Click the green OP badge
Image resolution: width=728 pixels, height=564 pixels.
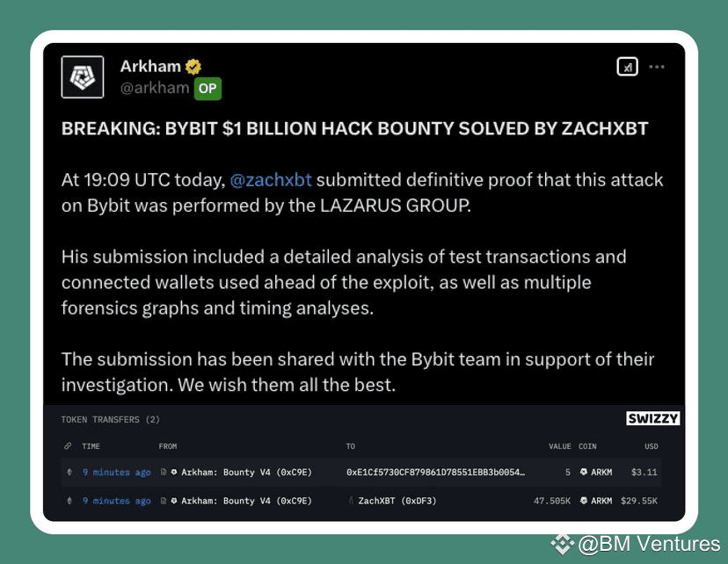[206, 88]
